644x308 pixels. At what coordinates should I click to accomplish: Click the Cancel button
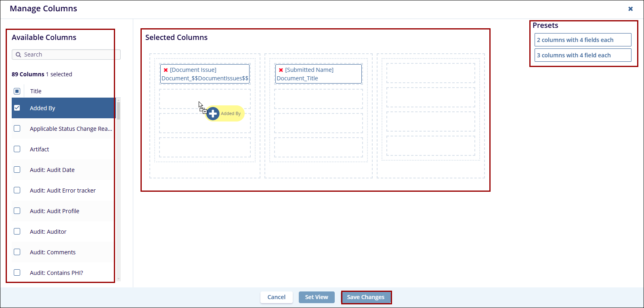[276, 297]
